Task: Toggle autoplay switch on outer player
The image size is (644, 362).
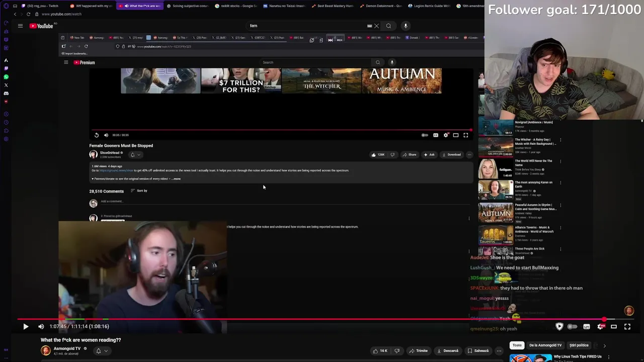Action: coord(573,327)
